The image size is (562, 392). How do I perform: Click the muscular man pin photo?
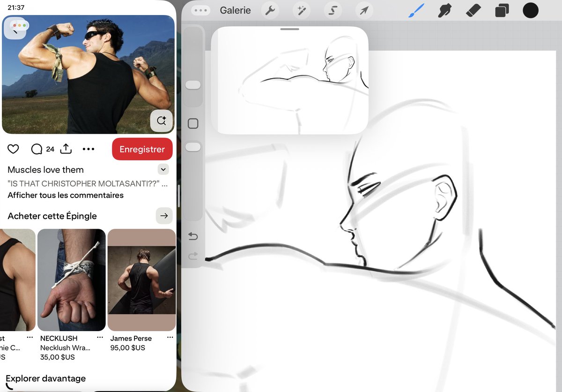(x=89, y=74)
